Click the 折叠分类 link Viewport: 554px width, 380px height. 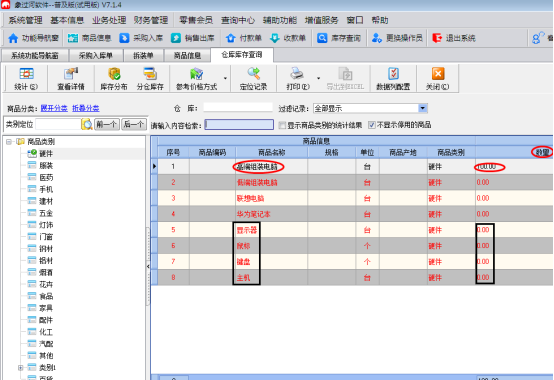pyautogui.click(x=86, y=108)
